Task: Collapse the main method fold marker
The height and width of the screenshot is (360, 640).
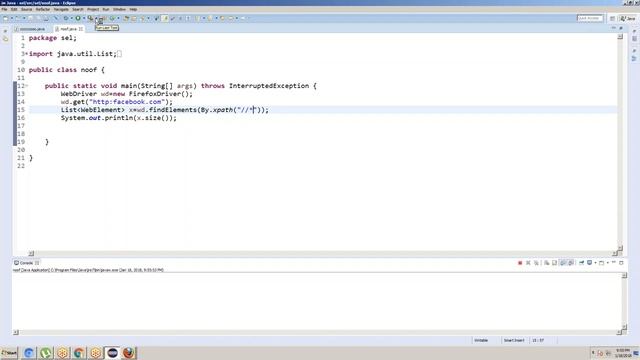Action: point(27,86)
